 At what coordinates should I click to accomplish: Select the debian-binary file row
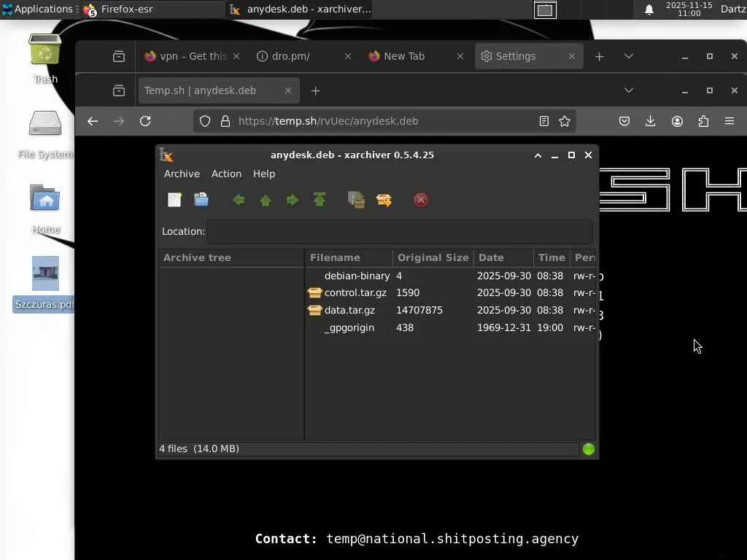click(451, 276)
